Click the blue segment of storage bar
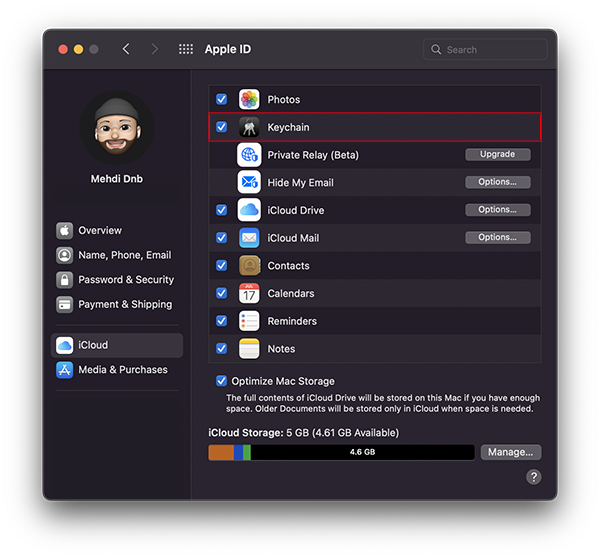 tap(238, 452)
